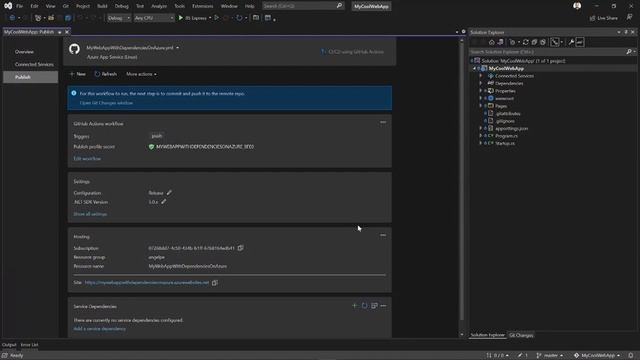Start IIS Express with the green play icon
640x360 pixels.
(181, 18)
